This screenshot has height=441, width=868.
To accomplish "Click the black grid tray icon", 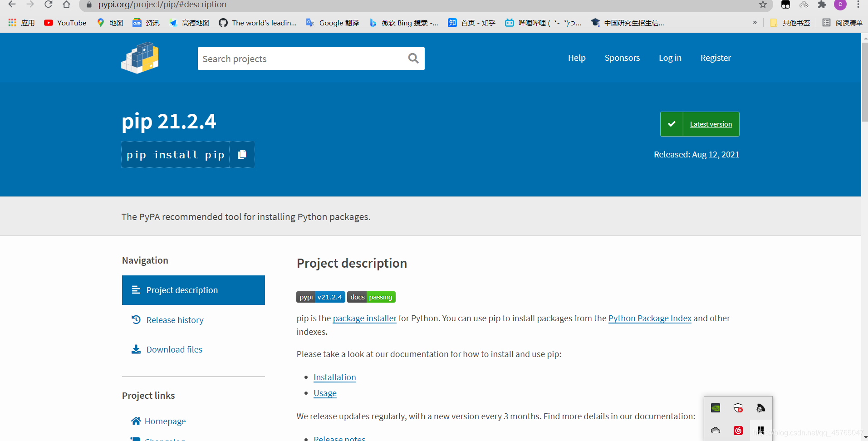I will coord(761,430).
